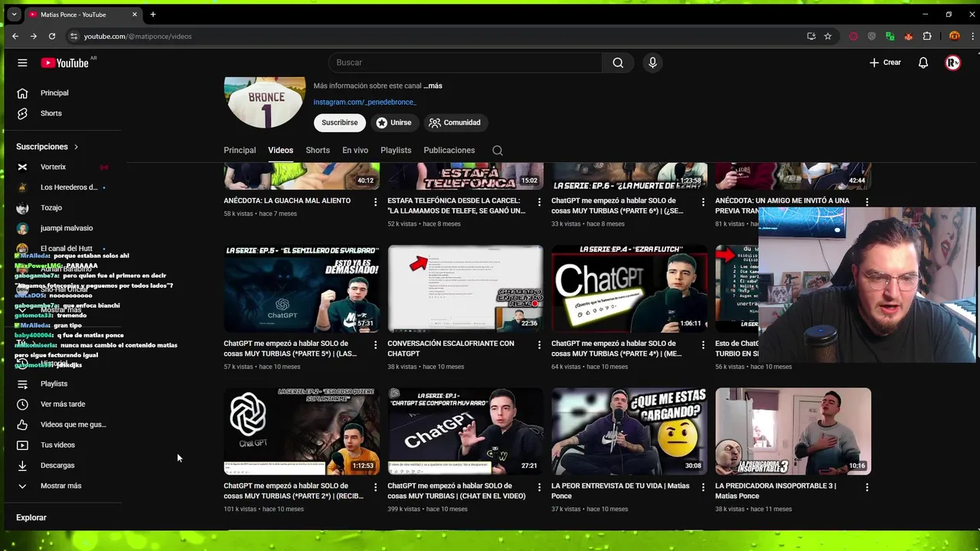
Task: Switch to the channel Principal tab
Action: point(240,150)
